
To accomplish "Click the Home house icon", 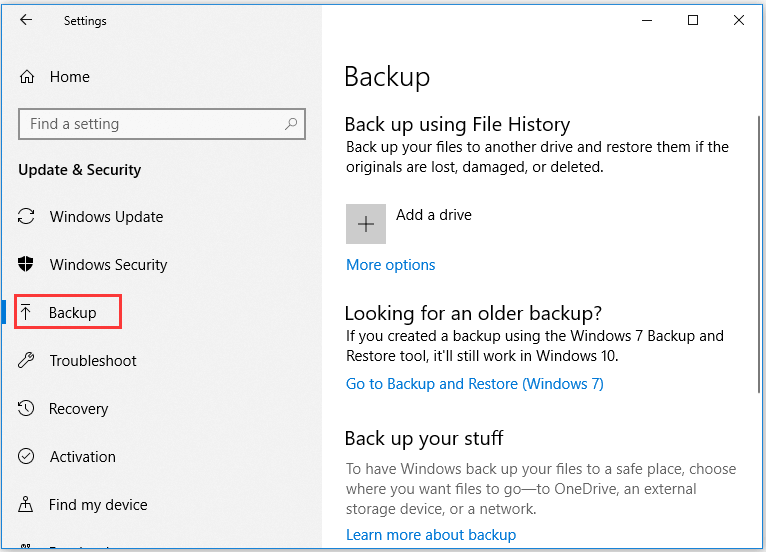I will pos(27,77).
